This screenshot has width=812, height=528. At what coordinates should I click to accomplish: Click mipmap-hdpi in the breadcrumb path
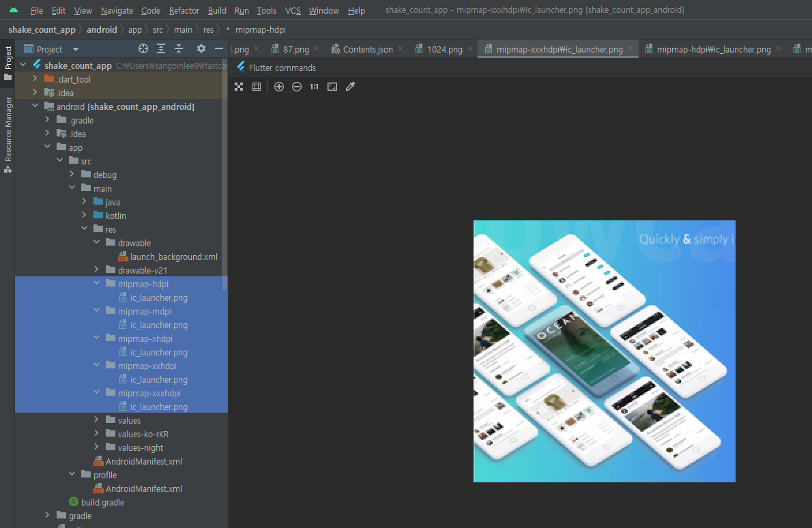click(x=261, y=29)
